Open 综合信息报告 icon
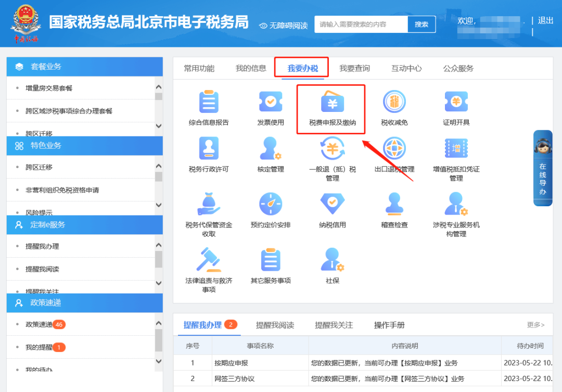 tap(209, 102)
